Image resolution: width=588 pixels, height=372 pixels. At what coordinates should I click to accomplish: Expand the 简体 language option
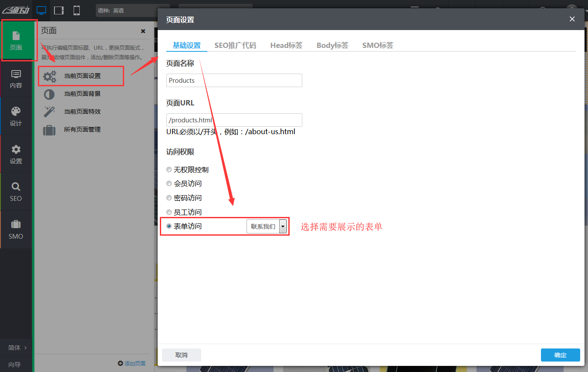tap(16, 348)
